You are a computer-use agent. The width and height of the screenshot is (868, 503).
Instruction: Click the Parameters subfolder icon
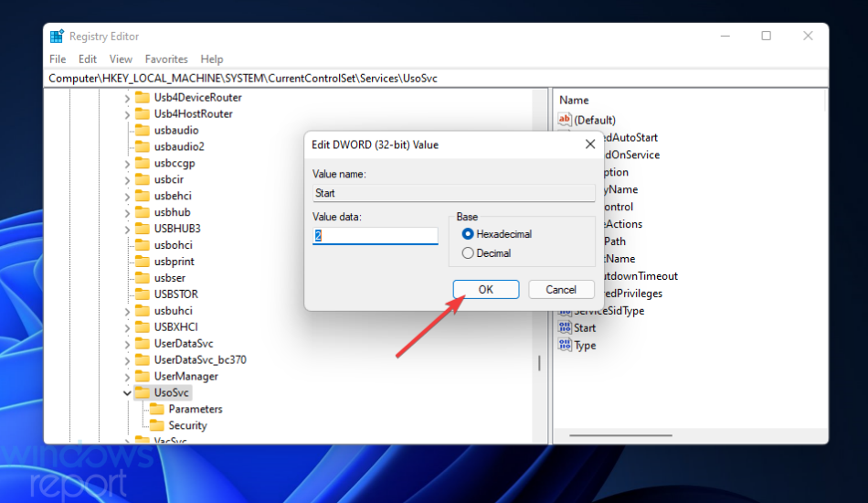pos(157,409)
